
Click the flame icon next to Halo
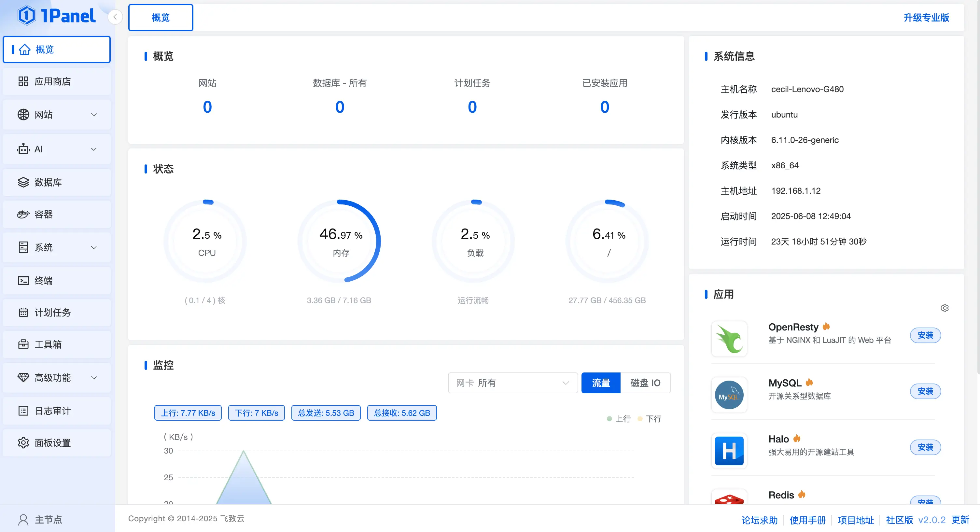[x=797, y=438]
